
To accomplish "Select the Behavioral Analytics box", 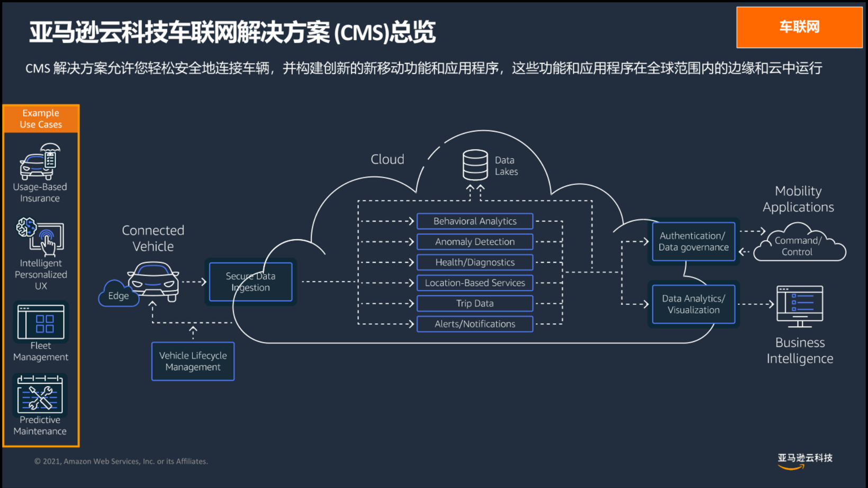I will coord(475,221).
